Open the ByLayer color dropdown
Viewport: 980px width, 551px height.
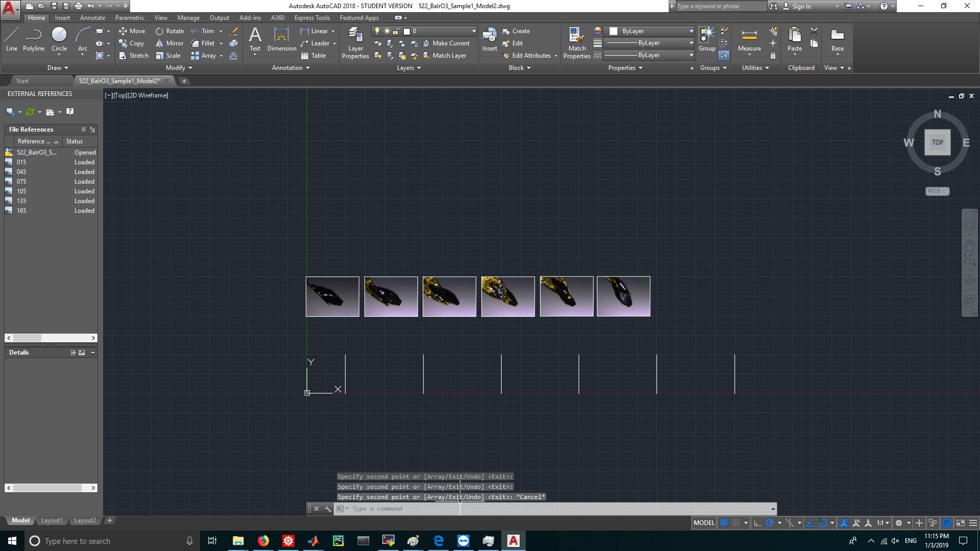[649, 31]
